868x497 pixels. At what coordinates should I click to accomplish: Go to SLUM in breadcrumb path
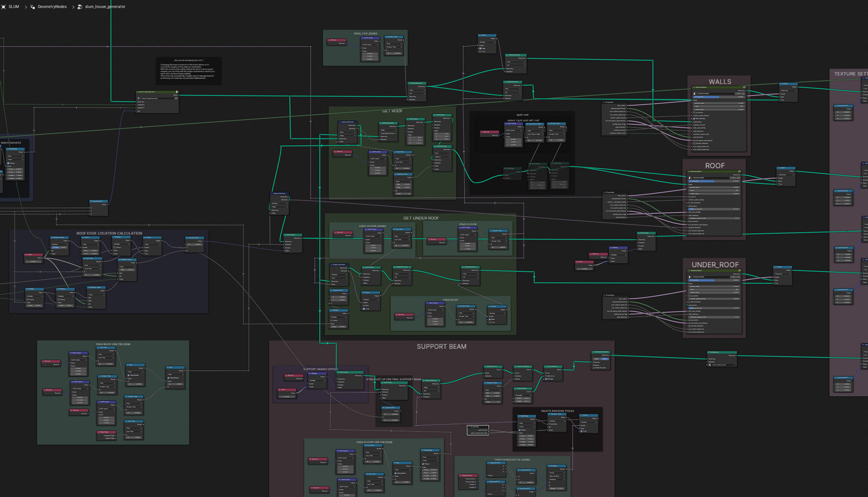(x=14, y=6)
